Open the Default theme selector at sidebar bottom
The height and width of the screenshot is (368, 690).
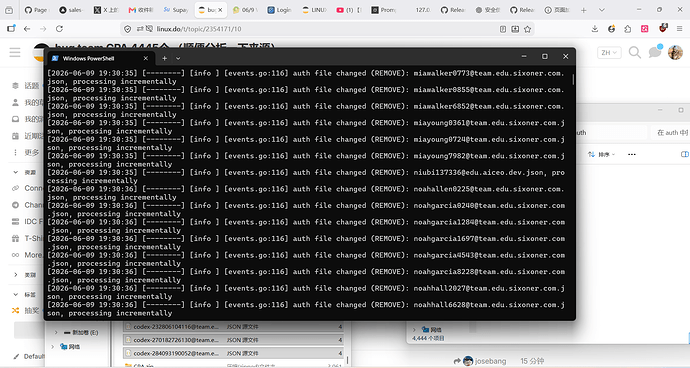pos(29,356)
